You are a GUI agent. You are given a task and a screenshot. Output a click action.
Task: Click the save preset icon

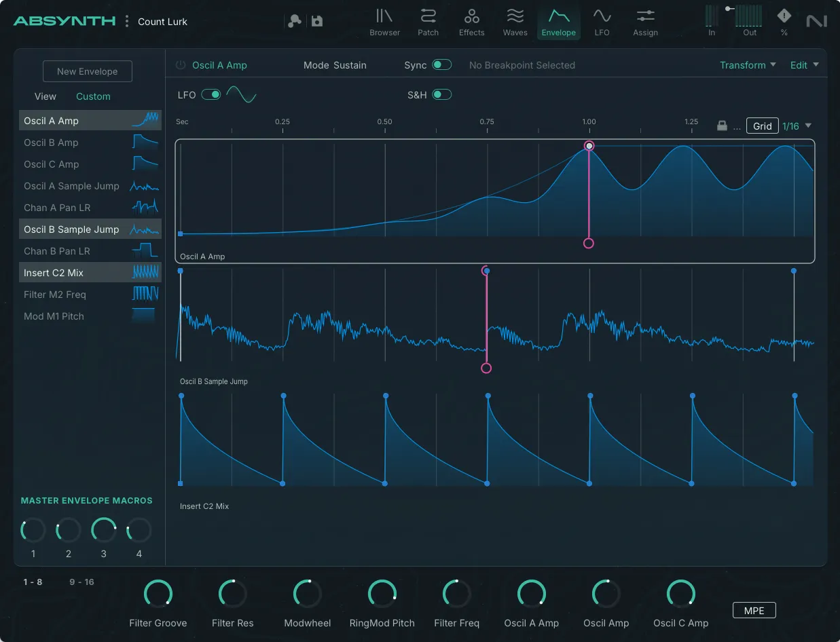pyautogui.click(x=316, y=21)
